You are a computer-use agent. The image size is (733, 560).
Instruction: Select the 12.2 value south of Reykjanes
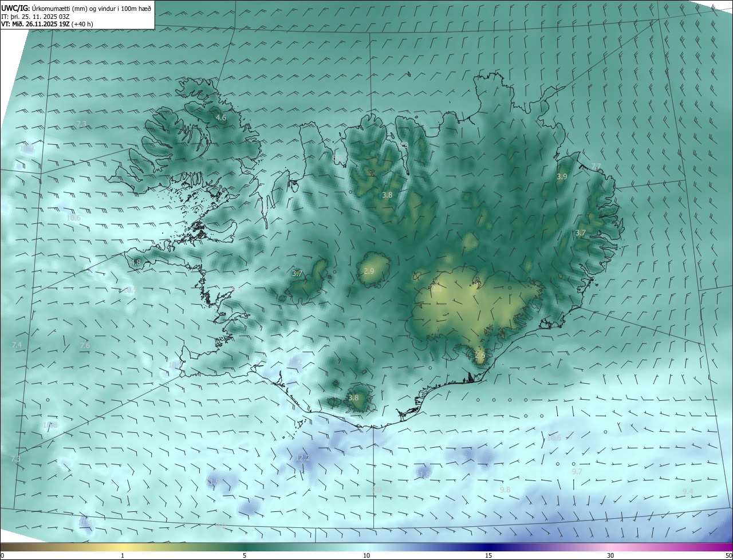[x=302, y=458]
